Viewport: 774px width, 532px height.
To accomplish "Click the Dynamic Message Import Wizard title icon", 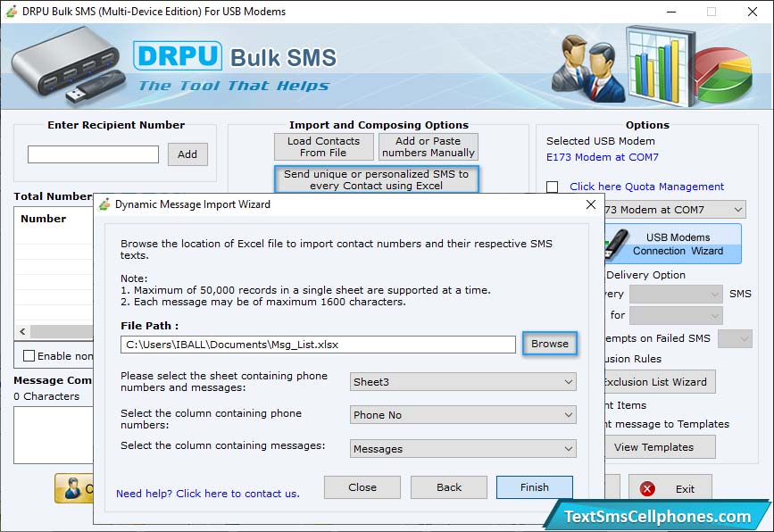I will point(104,204).
